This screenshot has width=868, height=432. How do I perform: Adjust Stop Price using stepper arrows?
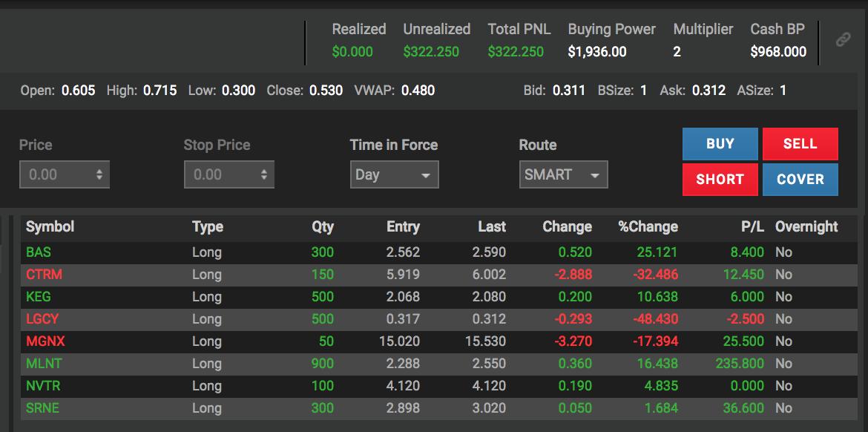point(264,174)
